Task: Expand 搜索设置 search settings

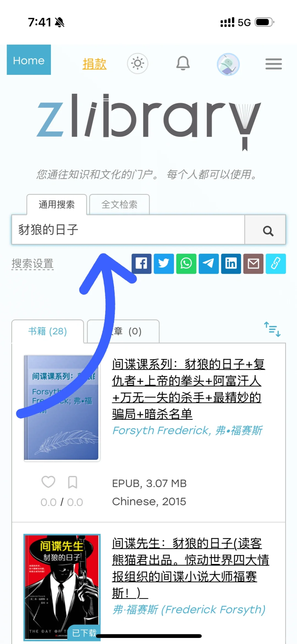Action: (x=32, y=264)
